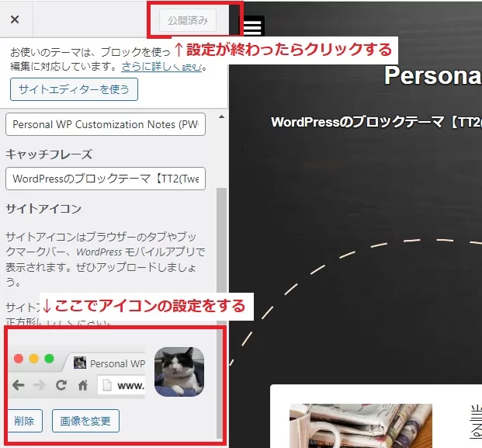482x448 pixels.
Task: Click the 削除 button to remove the site icon
Action: click(24, 421)
